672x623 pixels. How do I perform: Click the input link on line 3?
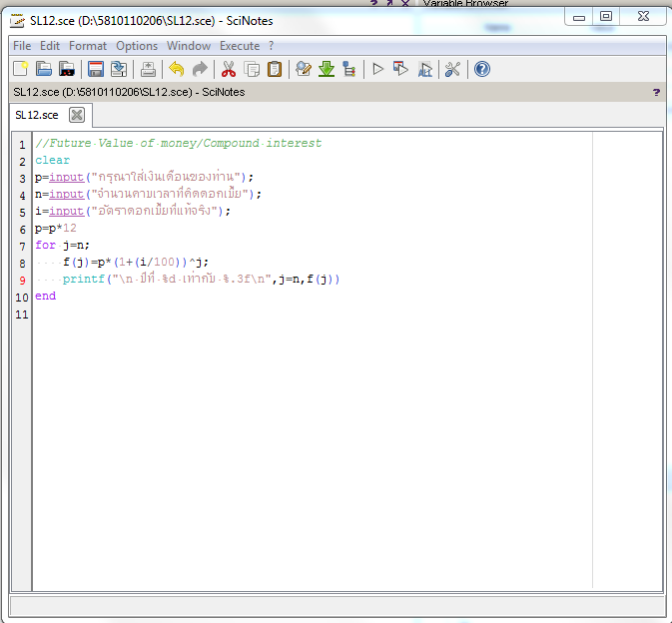pyautogui.click(x=66, y=177)
